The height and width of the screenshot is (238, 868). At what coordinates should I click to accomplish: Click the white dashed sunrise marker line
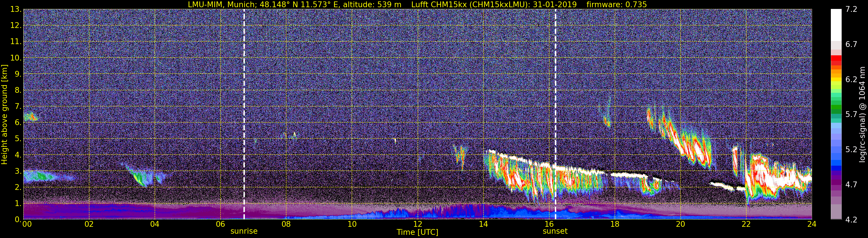pyautogui.click(x=244, y=114)
